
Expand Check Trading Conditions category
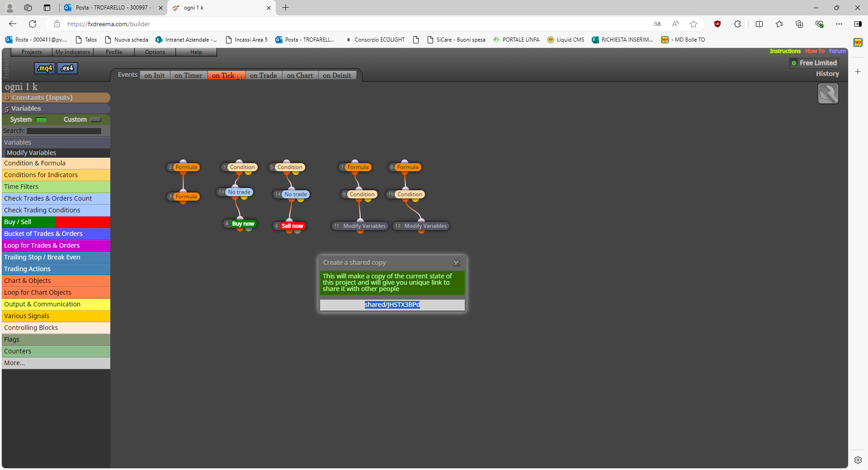[x=56, y=210]
